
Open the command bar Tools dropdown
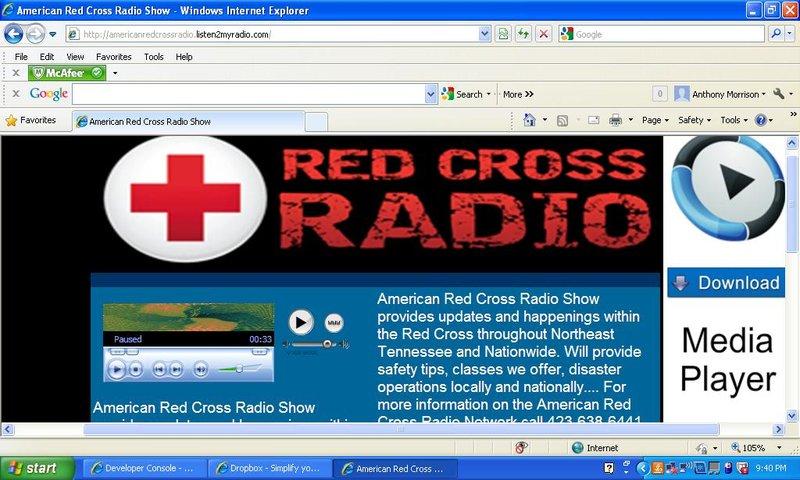(734, 120)
